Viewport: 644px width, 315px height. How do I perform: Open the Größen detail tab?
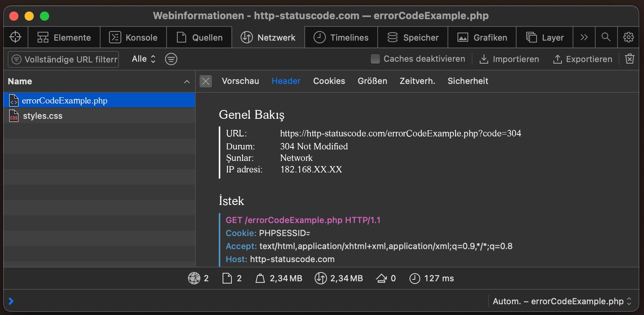[372, 81]
